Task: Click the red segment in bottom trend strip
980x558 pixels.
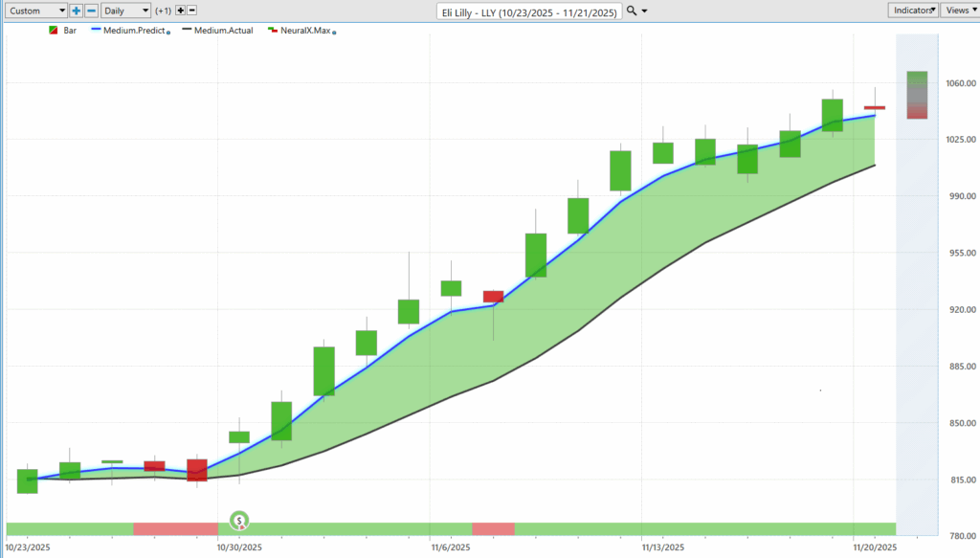Action: coord(175,528)
